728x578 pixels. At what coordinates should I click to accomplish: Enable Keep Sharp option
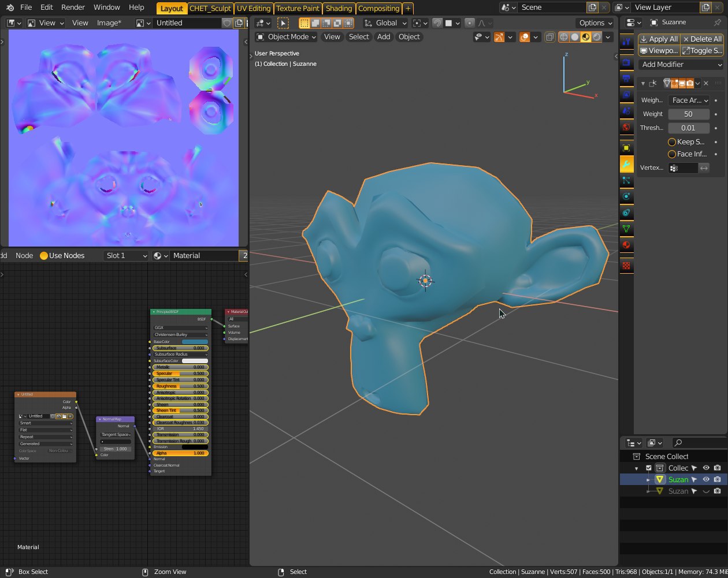672,142
